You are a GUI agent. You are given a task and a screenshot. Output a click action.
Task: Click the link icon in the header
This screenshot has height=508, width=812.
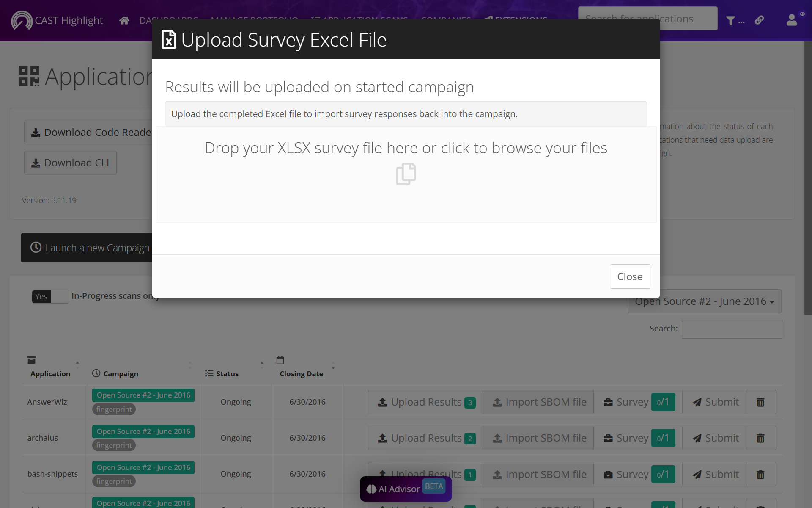pyautogui.click(x=759, y=20)
